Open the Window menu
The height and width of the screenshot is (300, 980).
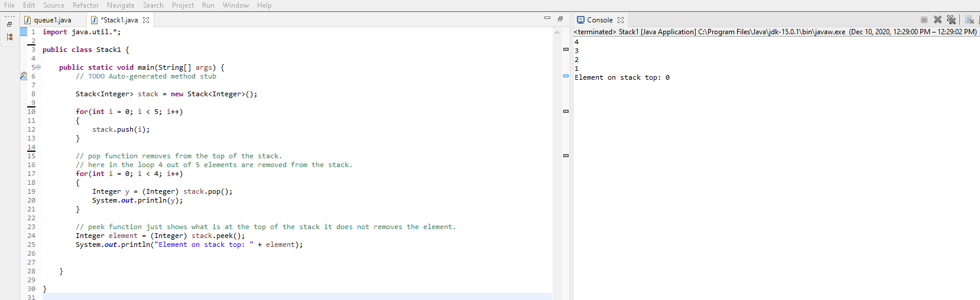[236, 5]
